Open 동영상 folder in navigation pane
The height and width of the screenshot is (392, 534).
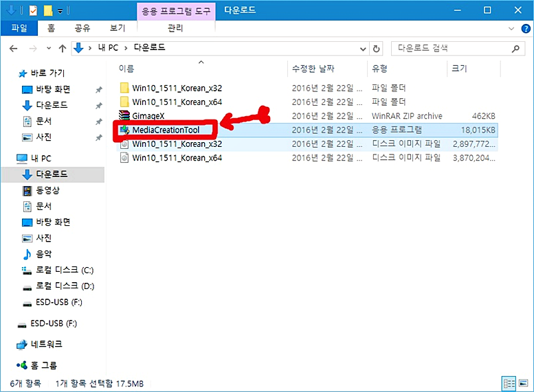(x=47, y=191)
